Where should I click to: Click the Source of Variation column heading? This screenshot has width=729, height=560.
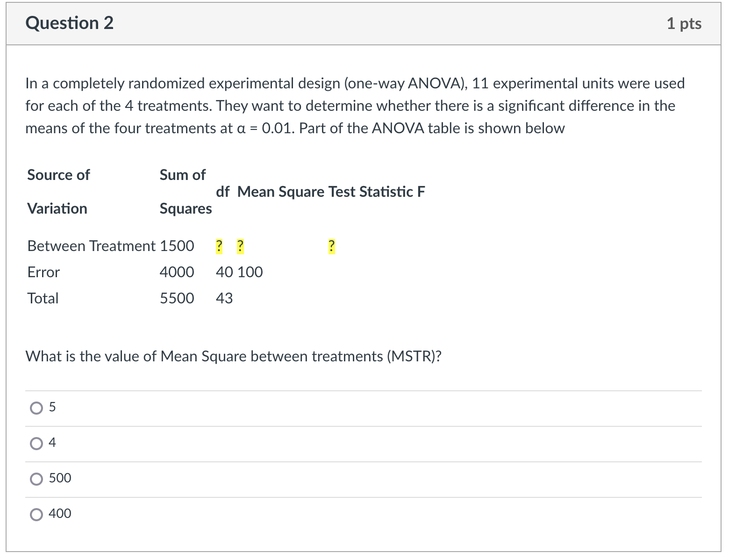(x=58, y=192)
